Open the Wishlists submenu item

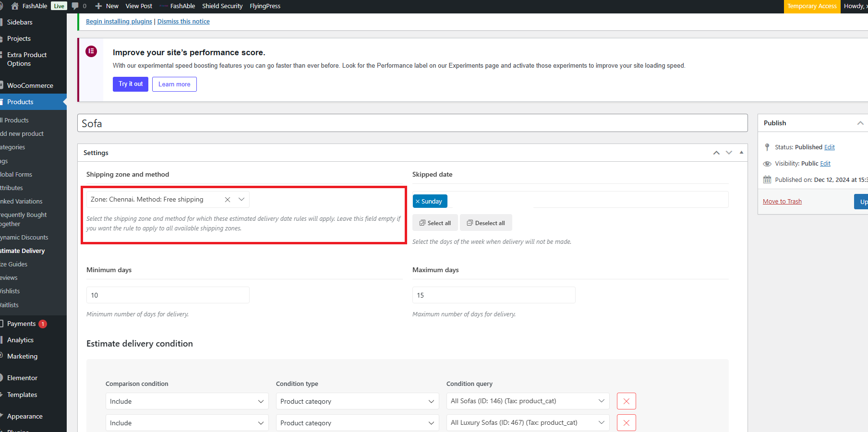pyautogui.click(x=10, y=291)
